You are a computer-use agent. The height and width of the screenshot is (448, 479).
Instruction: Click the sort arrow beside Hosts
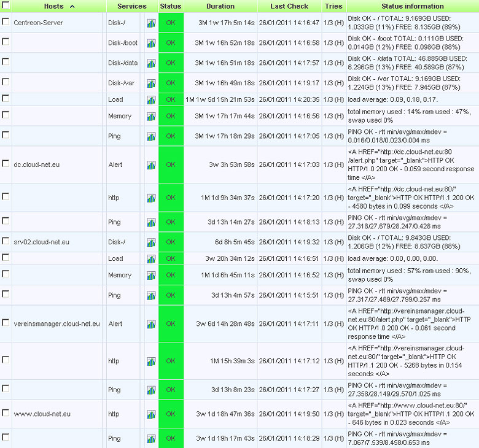tap(72, 6)
